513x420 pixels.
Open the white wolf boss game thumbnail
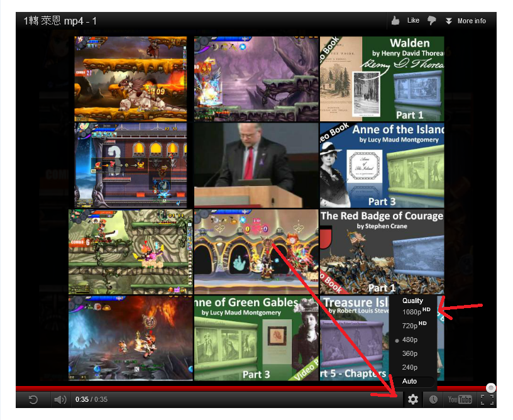131,79
